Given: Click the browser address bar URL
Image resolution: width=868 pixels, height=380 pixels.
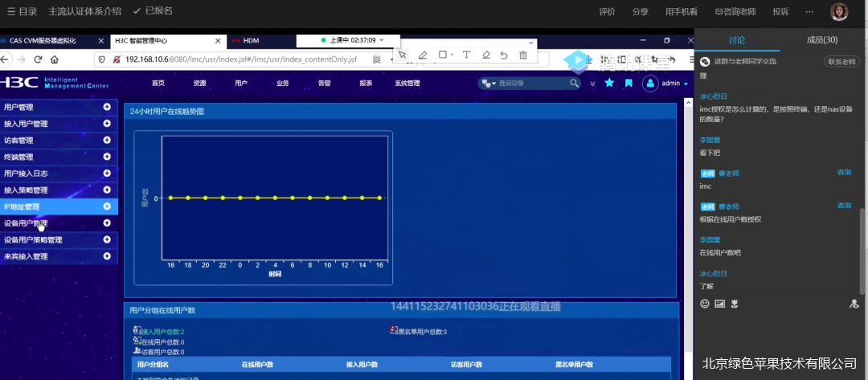Looking at the screenshot, I should [241, 59].
